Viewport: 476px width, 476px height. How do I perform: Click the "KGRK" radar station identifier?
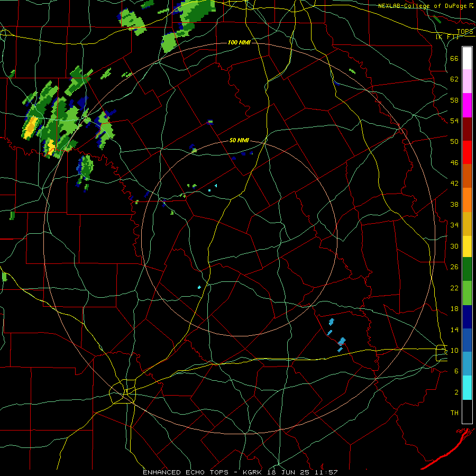pyautogui.click(x=253, y=472)
